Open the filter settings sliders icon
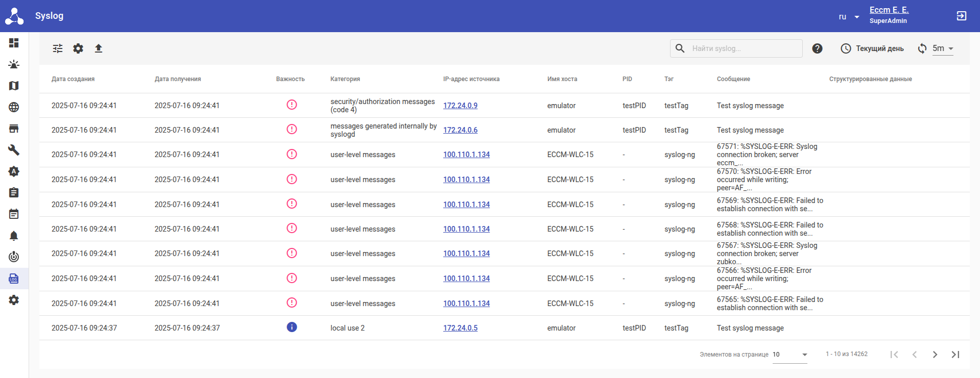980x378 pixels. 58,48
